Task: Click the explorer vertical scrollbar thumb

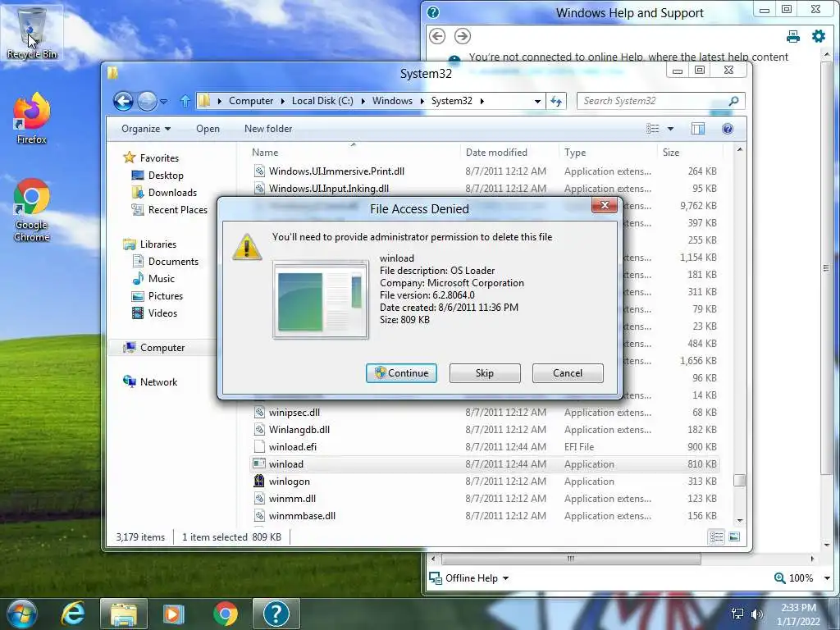Action: [739, 480]
